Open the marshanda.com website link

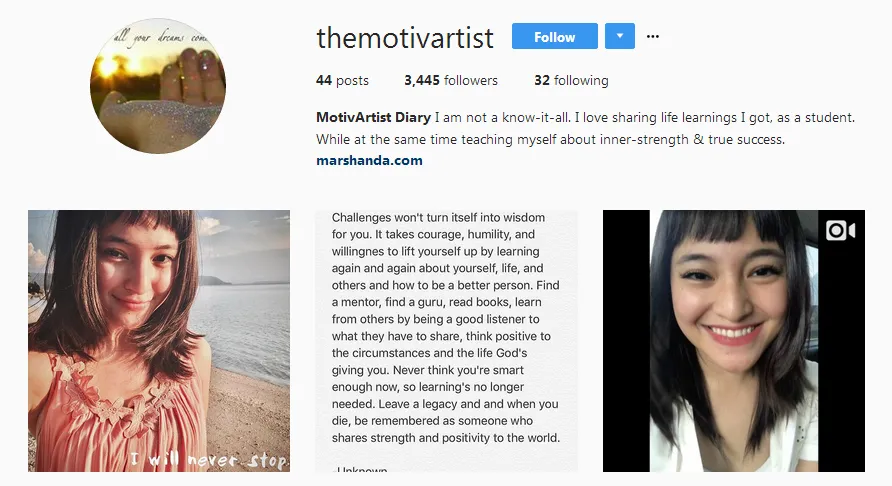(369, 160)
